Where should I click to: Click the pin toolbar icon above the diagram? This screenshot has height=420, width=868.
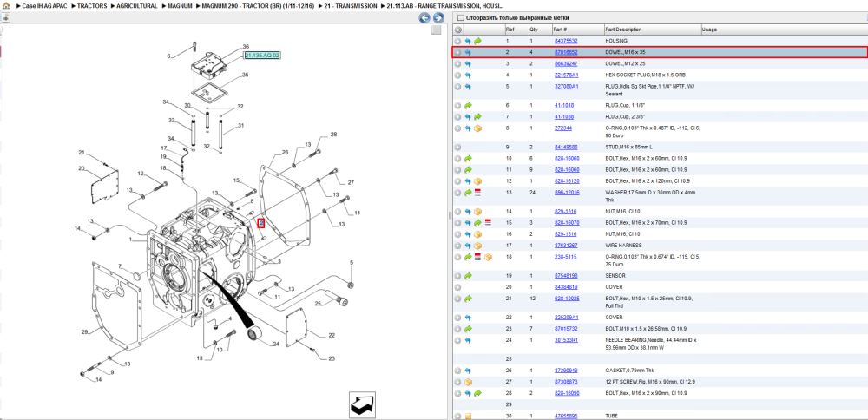[5, 17]
